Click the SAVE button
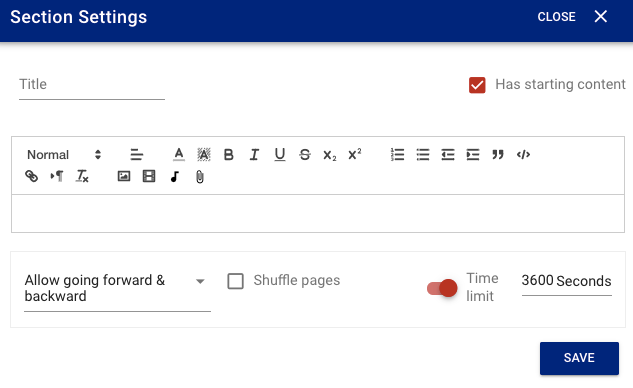Viewport: 633px width, 388px height. [579, 358]
